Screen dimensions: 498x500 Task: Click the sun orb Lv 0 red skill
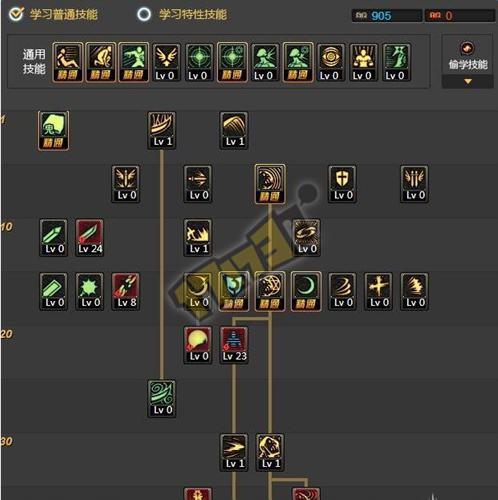198,345
